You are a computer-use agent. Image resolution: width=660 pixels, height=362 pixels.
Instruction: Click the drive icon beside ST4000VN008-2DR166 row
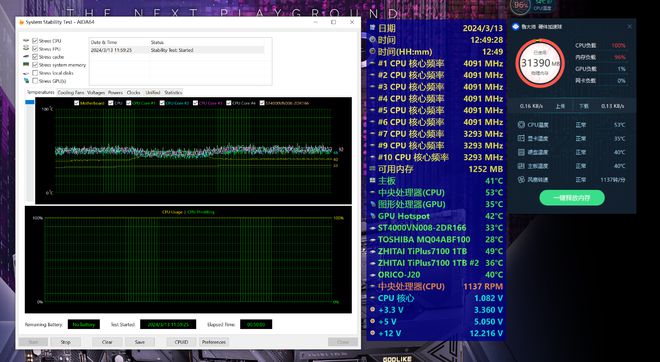pyautogui.click(x=372, y=228)
